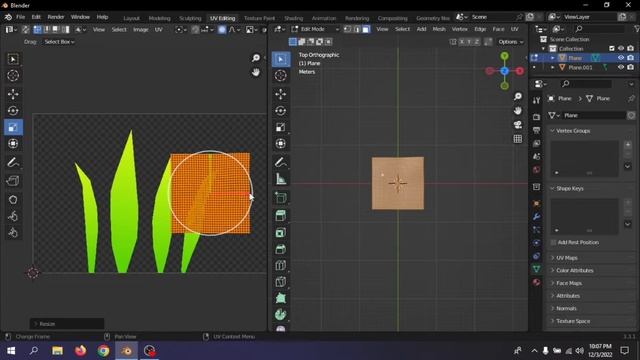Select the UV editor Cursor tool
Screen dimensions: 640x360
tap(13, 76)
